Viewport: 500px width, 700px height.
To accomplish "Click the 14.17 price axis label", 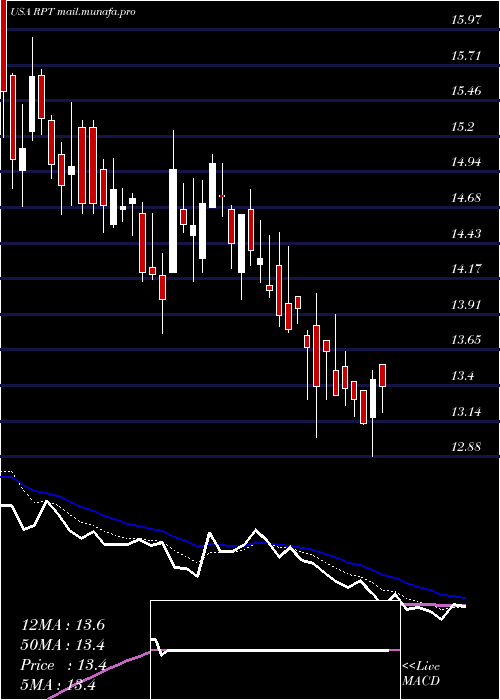I will tap(467, 269).
